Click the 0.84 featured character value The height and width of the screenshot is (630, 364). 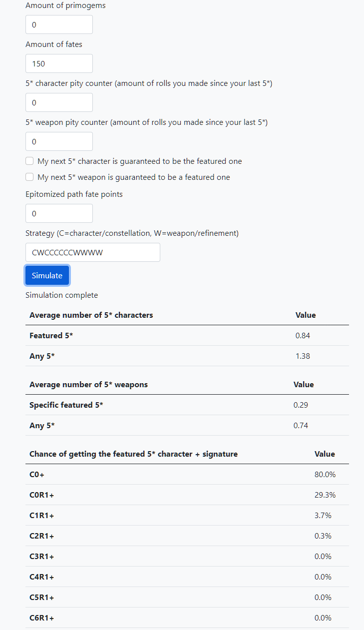pos(303,336)
